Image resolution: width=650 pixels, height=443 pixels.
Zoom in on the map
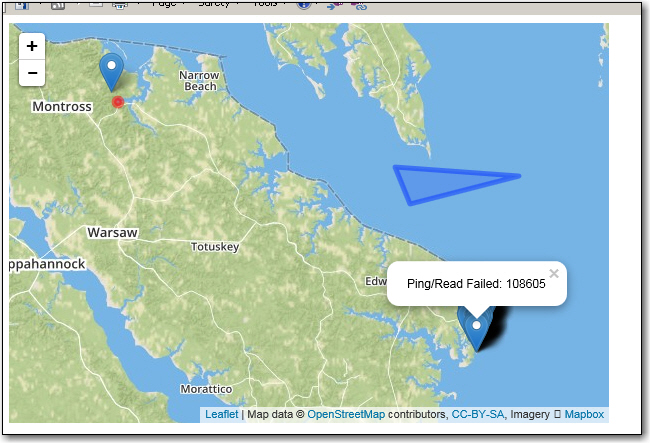32,46
